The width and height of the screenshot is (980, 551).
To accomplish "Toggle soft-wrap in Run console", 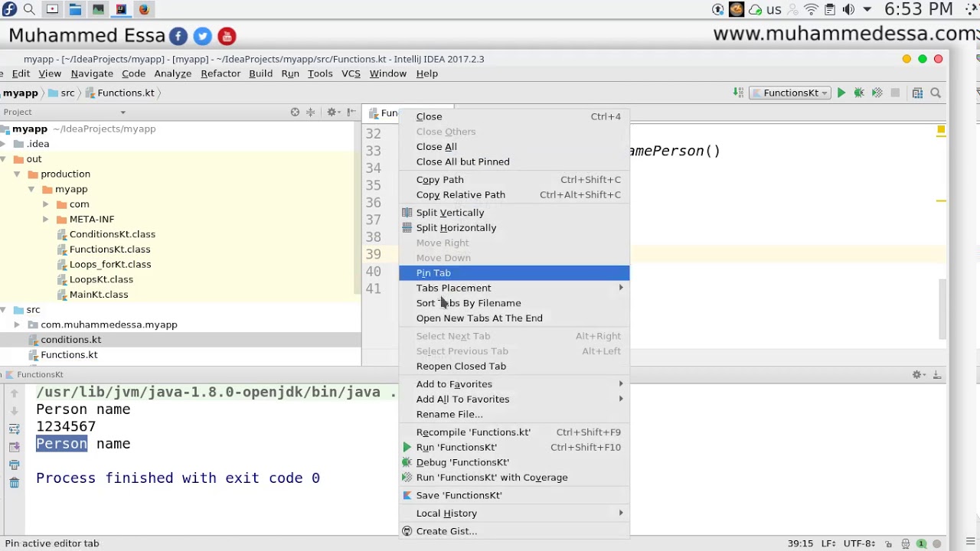I will coord(14,429).
